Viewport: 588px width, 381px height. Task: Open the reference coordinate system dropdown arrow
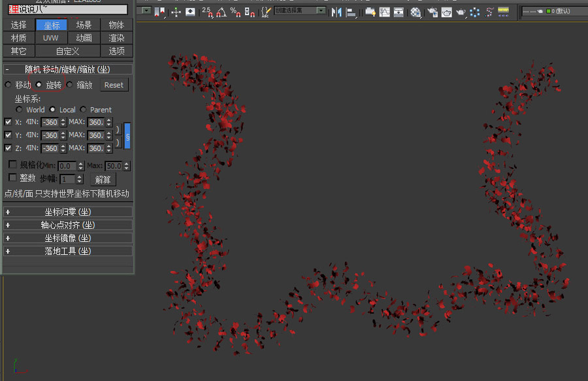146,10
